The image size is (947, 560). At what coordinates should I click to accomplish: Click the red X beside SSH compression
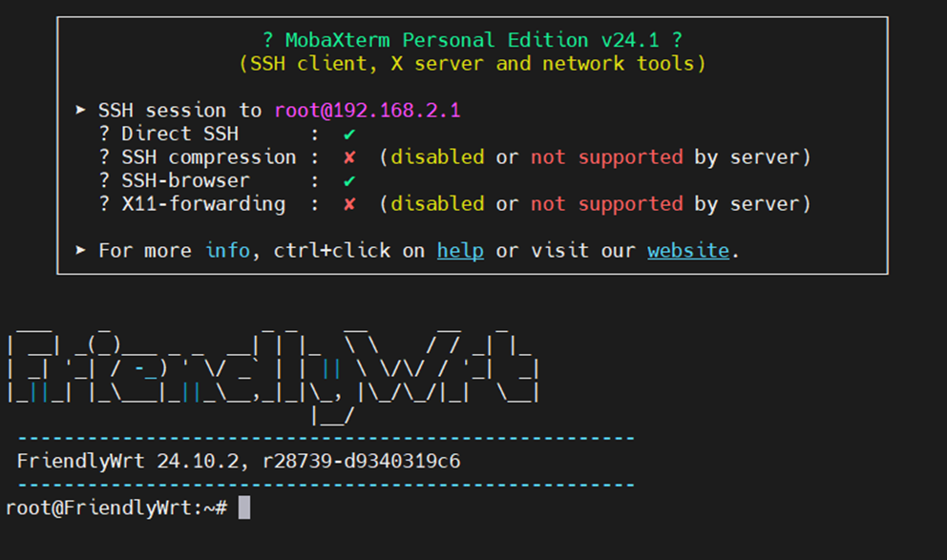[x=349, y=157]
